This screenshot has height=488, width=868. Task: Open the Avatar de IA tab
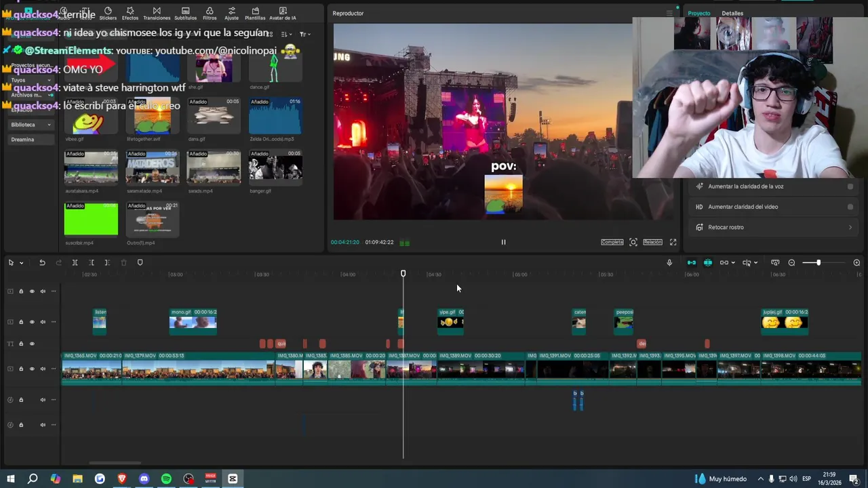click(x=283, y=14)
